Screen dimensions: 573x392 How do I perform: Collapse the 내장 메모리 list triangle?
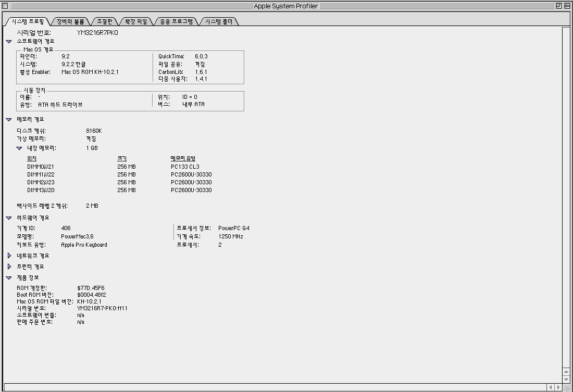[19, 148]
